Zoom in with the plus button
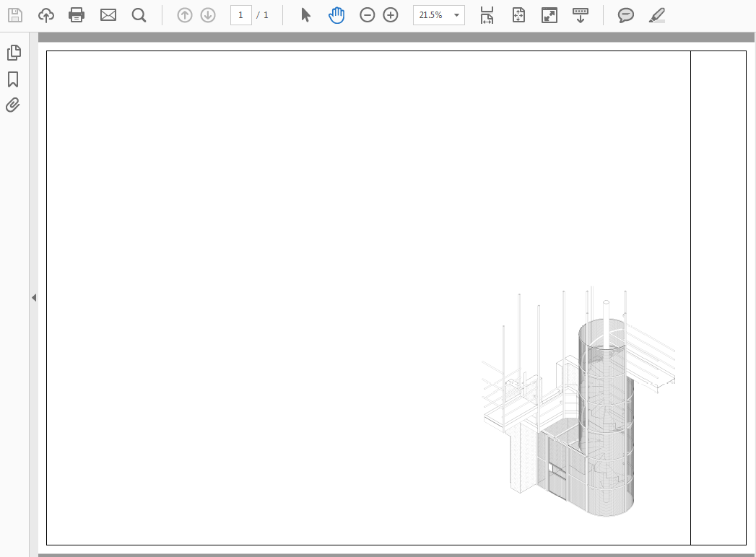This screenshot has height=557, width=756. click(391, 15)
